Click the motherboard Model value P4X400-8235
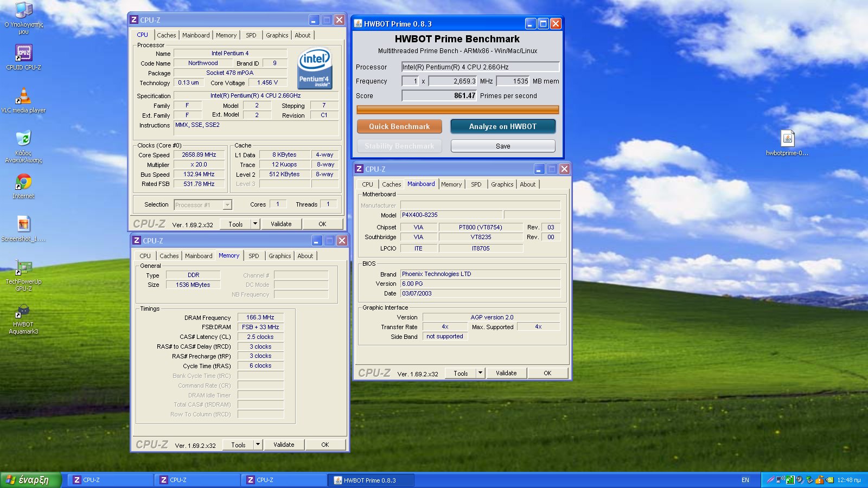The width and height of the screenshot is (868, 488). [x=451, y=215]
